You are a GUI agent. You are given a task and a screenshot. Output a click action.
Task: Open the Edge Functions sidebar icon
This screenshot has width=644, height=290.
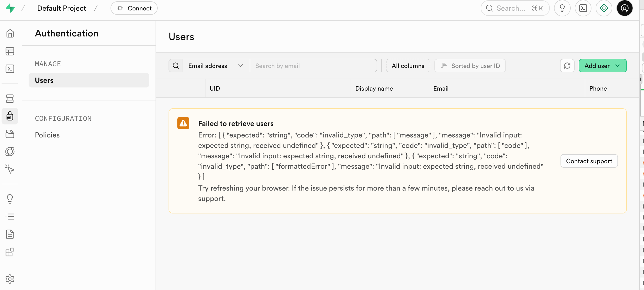click(10, 152)
